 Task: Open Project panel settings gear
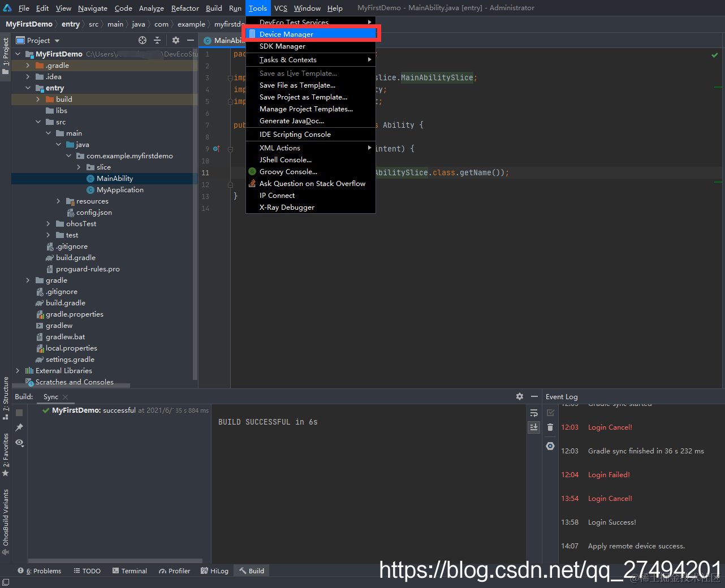coord(176,40)
